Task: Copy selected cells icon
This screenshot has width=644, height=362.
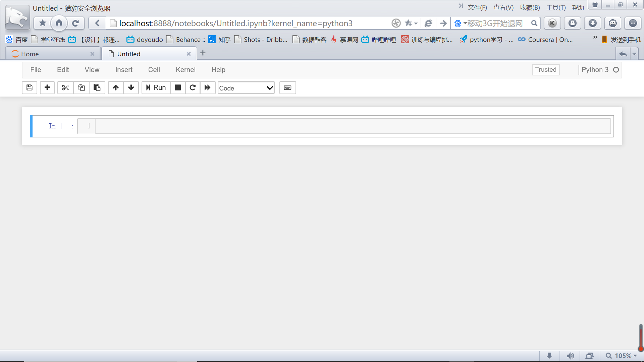Action: tap(81, 88)
